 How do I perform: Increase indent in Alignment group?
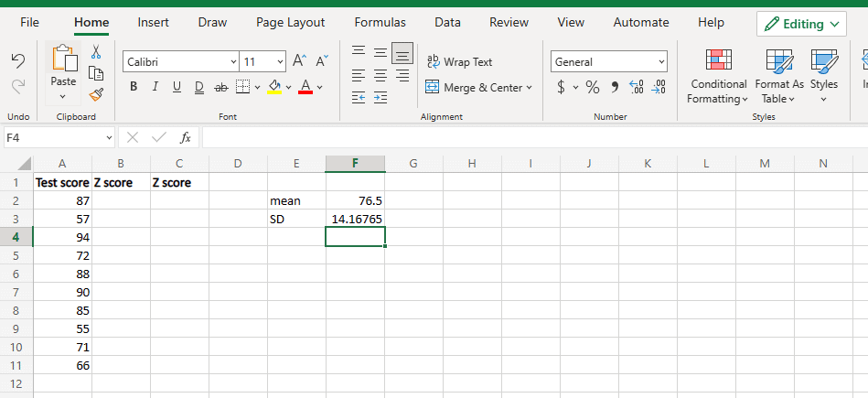click(380, 98)
